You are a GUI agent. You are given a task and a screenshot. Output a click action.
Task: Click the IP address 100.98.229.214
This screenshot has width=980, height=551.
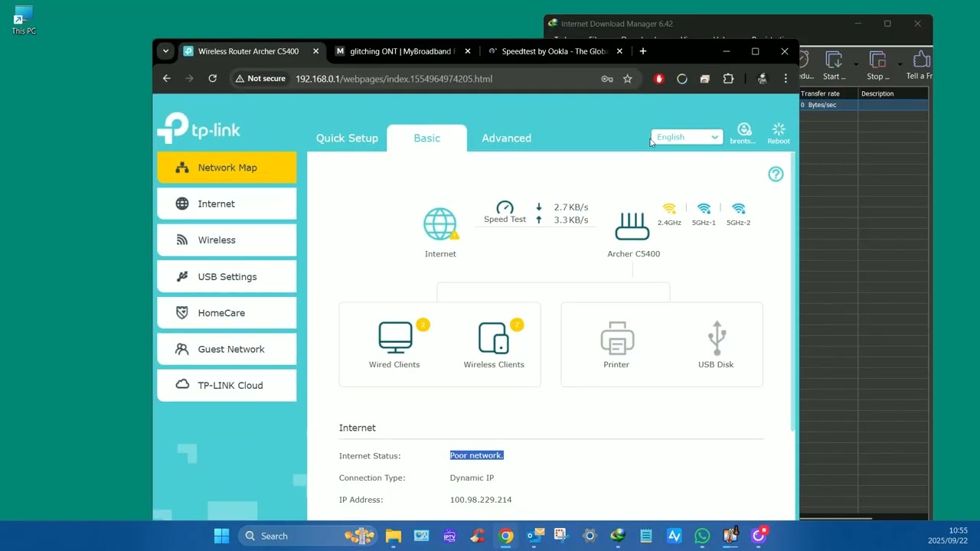click(x=481, y=500)
